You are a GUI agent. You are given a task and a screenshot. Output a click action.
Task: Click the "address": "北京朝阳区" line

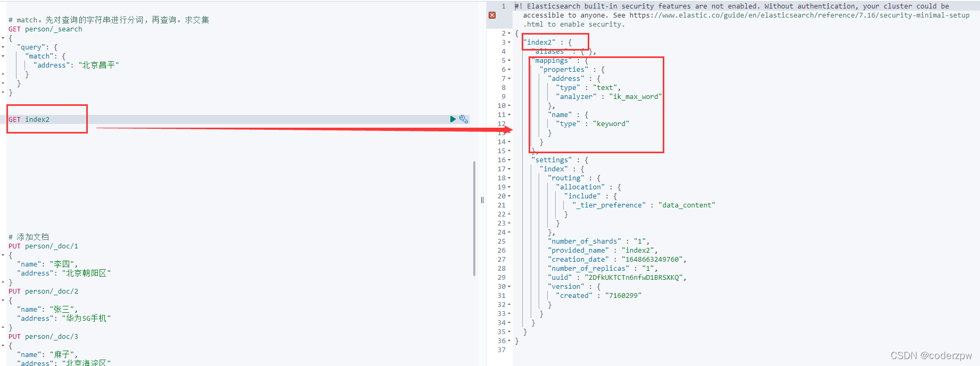click(x=64, y=273)
